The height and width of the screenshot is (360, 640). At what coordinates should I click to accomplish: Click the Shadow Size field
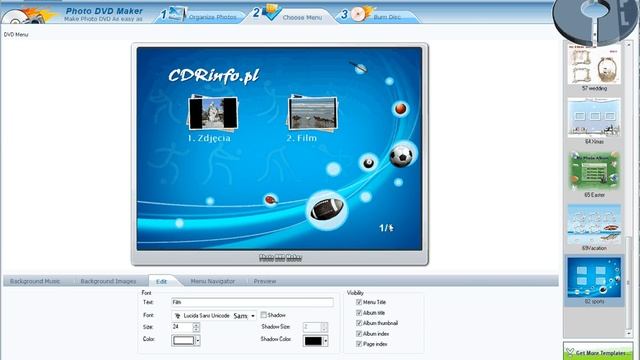point(312,327)
